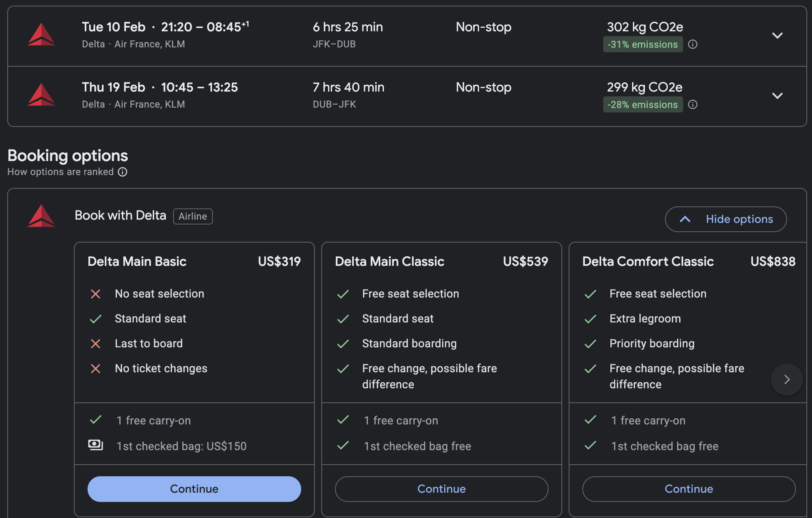This screenshot has width=812, height=518.
Task: Click the Booking options heading
Action: [67, 156]
